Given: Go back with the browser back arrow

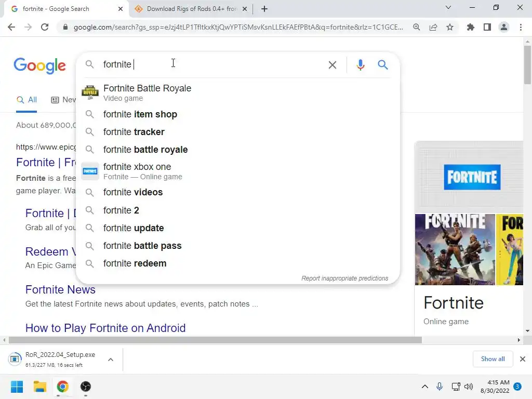Looking at the screenshot, I should [11, 27].
